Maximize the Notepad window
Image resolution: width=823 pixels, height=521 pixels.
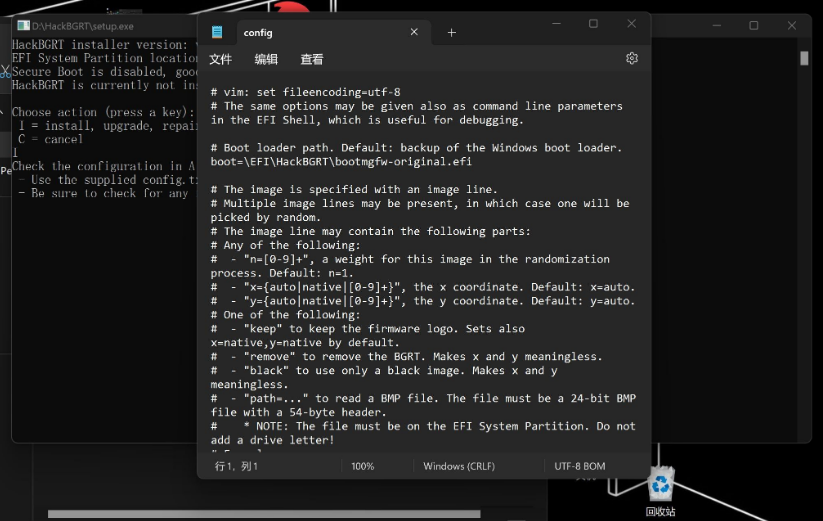tap(593, 24)
